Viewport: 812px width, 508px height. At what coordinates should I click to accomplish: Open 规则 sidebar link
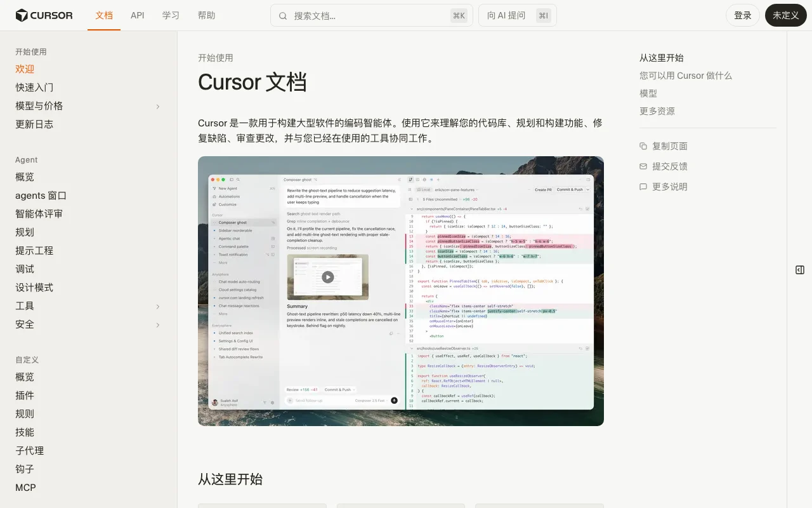point(25,414)
